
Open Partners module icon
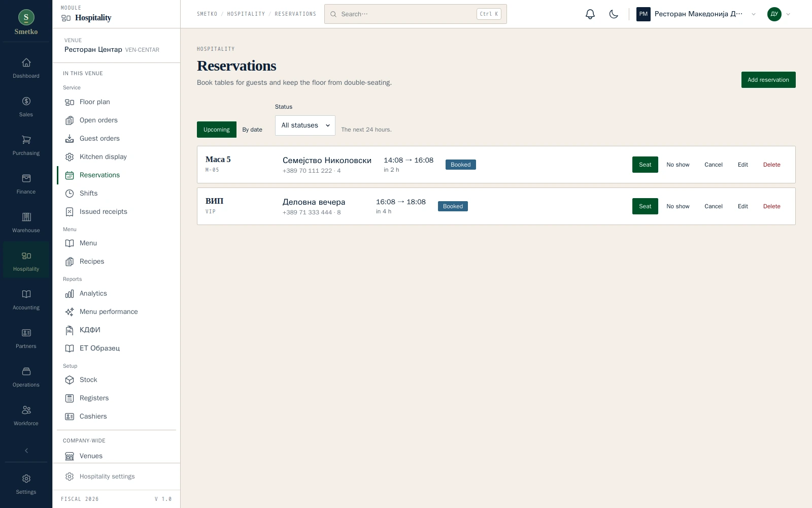[x=26, y=333]
